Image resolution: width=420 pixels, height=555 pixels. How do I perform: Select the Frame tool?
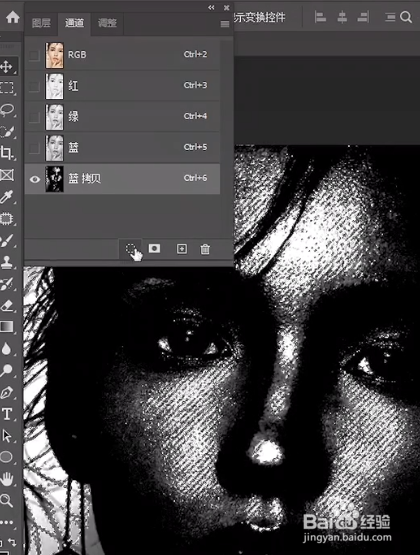pos(7,175)
